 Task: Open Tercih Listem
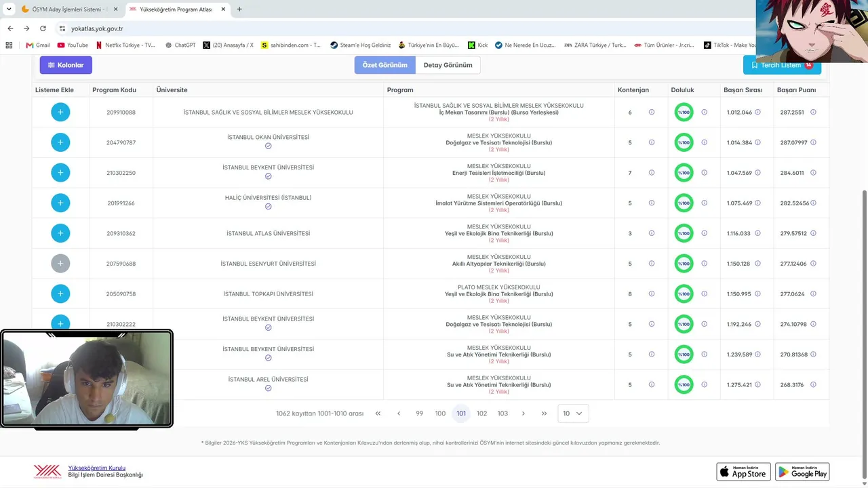tap(782, 65)
